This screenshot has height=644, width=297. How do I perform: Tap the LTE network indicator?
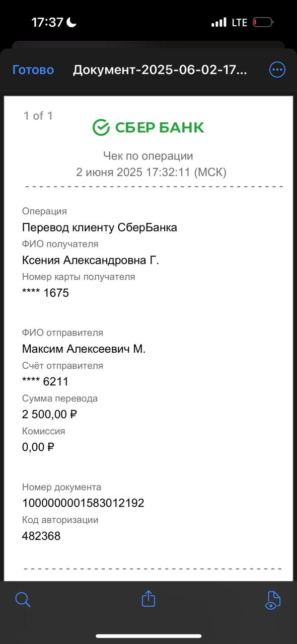(x=239, y=23)
